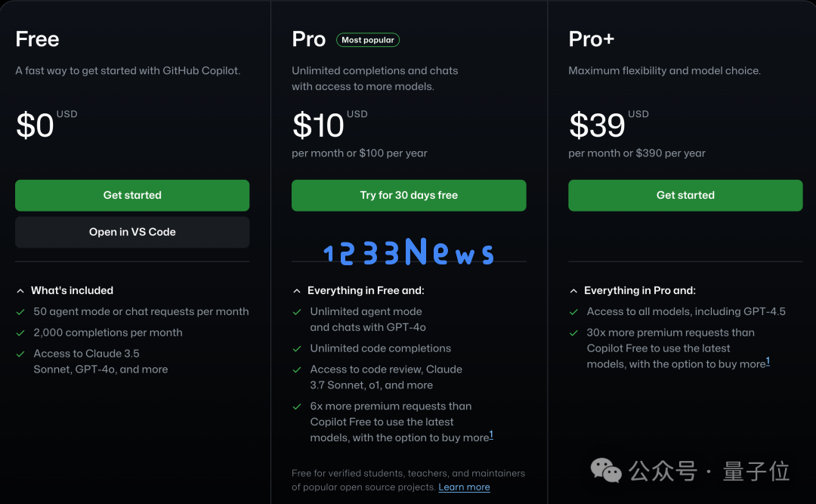Click the WeChat logo icon

click(x=606, y=471)
